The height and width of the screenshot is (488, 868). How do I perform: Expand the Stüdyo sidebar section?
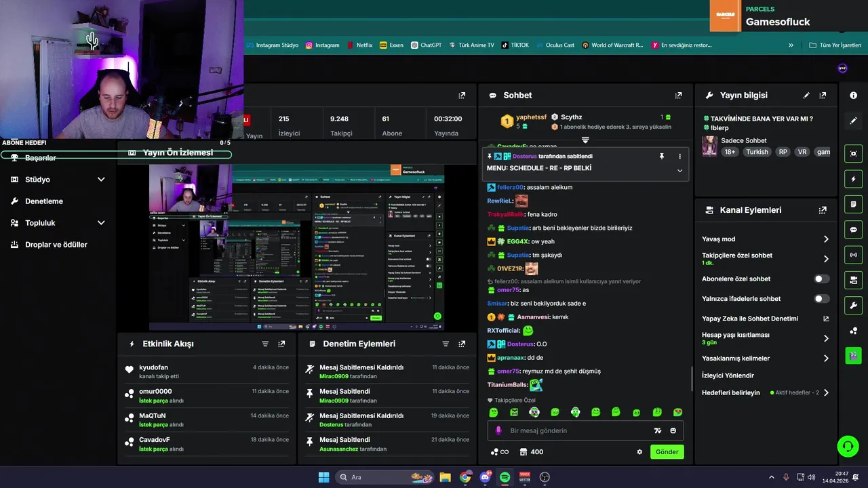(101, 180)
